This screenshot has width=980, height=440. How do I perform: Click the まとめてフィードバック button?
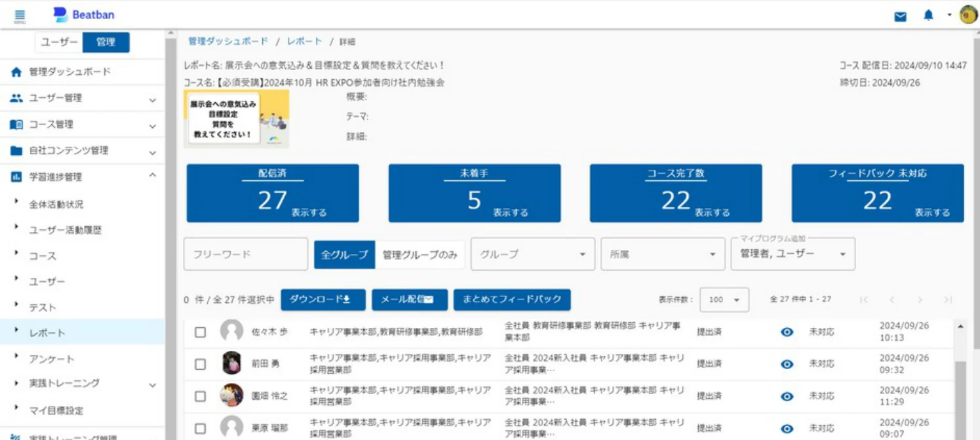click(512, 300)
